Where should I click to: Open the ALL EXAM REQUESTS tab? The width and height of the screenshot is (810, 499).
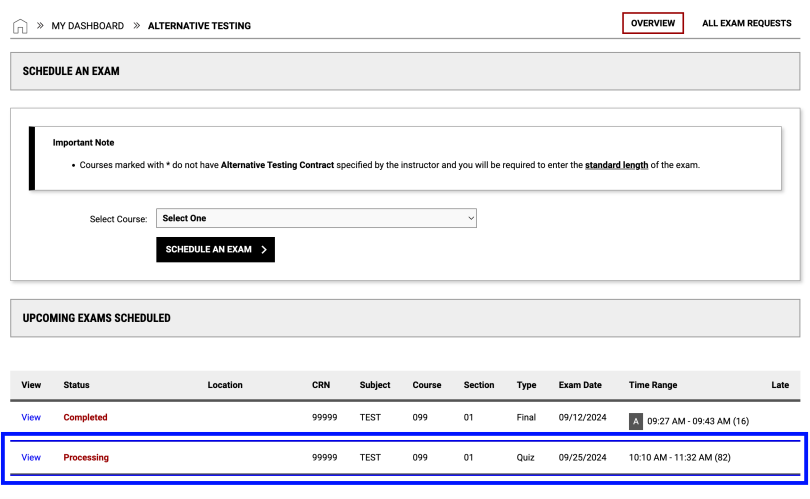(x=746, y=23)
